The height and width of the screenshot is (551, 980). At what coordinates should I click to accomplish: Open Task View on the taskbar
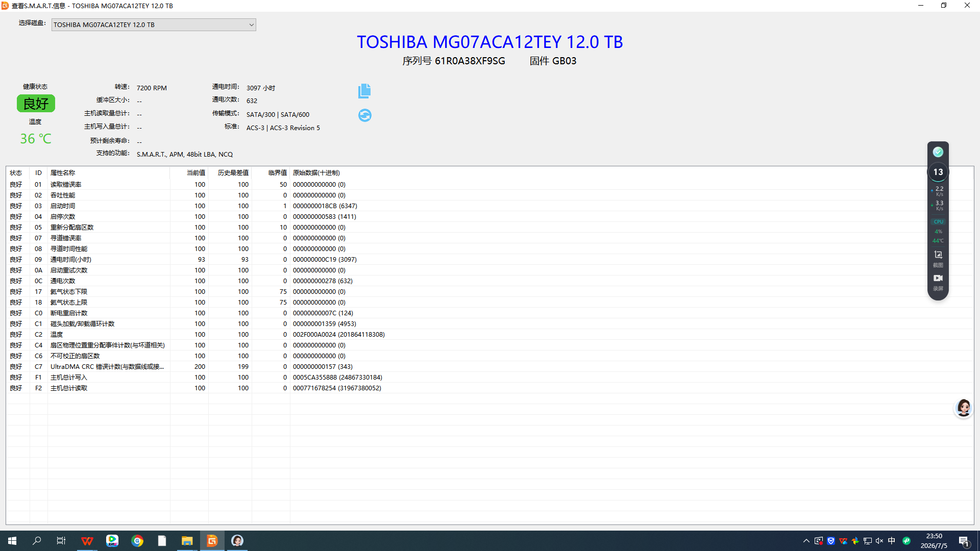pyautogui.click(x=61, y=541)
